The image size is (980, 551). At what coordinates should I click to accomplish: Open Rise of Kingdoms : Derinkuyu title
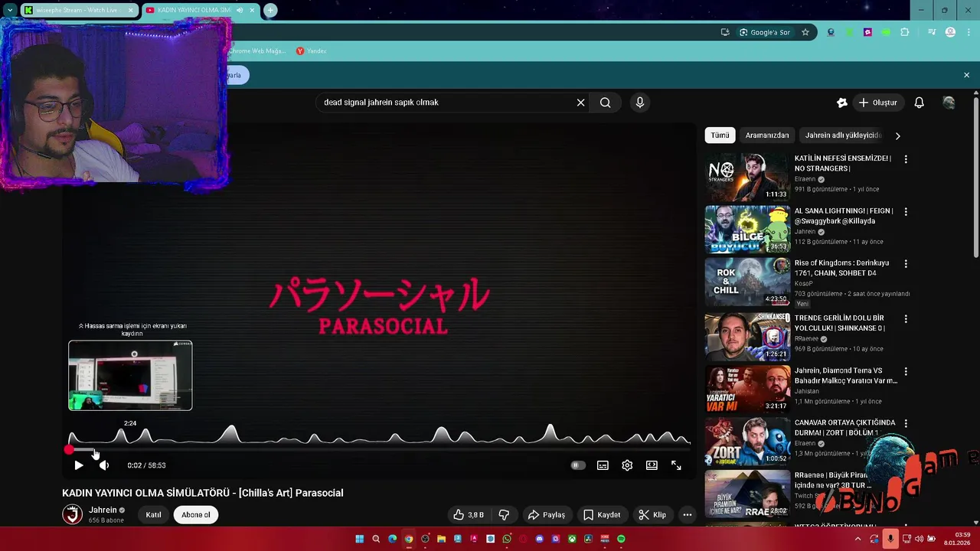pos(841,268)
